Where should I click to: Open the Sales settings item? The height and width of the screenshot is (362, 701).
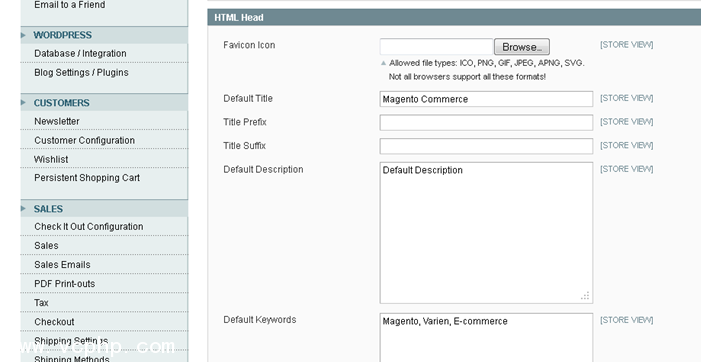click(46, 245)
